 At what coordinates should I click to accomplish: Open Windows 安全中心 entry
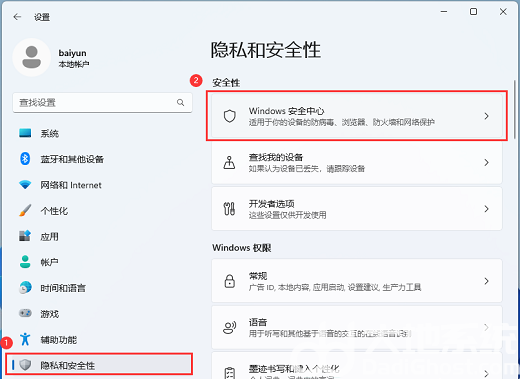coord(357,116)
